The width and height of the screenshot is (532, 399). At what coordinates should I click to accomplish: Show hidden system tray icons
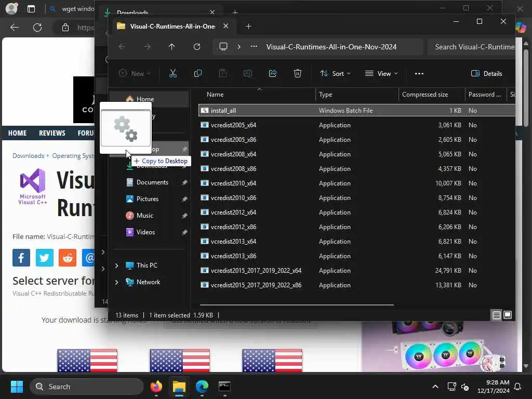pyautogui.click(x=435, y=387)
